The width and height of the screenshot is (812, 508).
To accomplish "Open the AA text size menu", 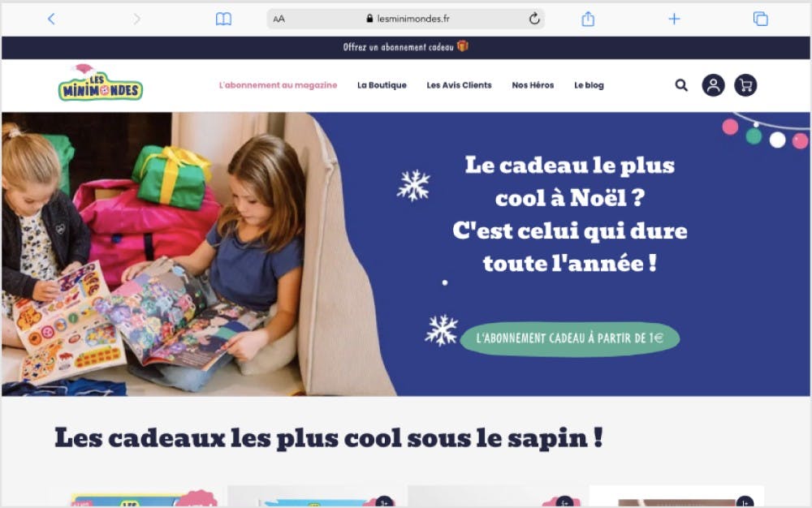I will click(x=279, y=19).
